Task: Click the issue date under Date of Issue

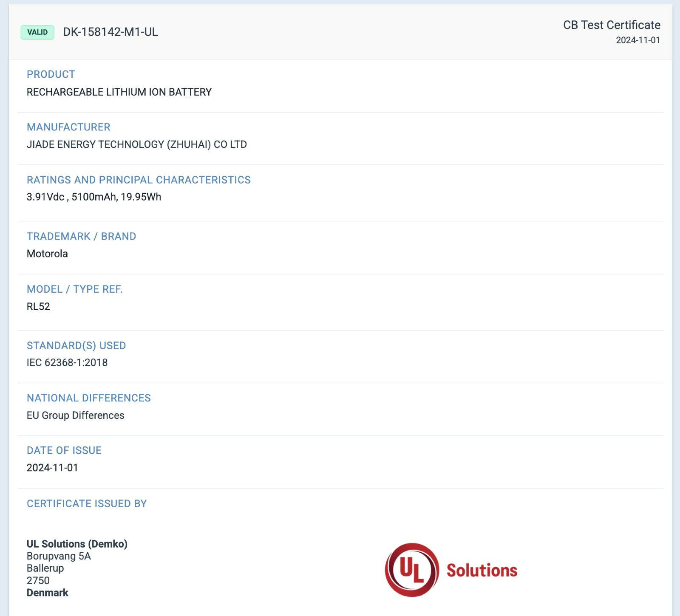Action: tap(52, 468)
